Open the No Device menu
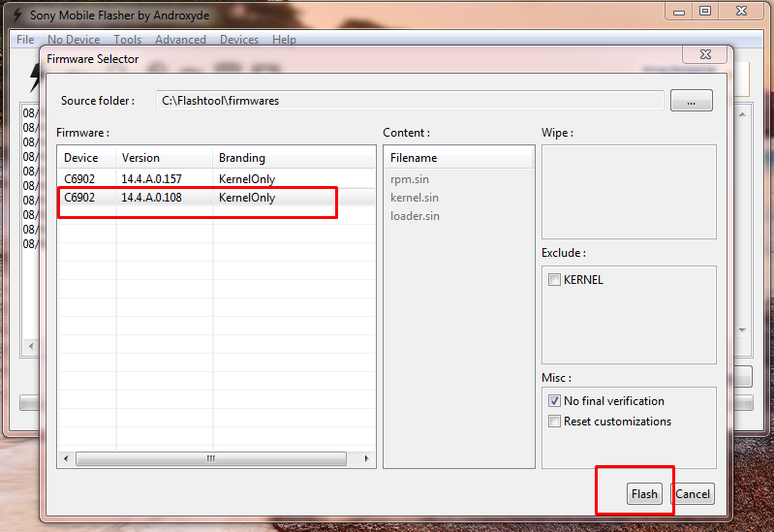Image resolution: width=774 pixels, height=532 pixels. (x=74, y=40)
